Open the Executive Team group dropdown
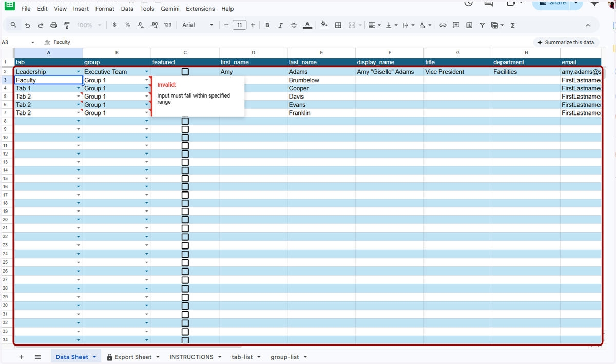616x364 pixels. (147, 72)
